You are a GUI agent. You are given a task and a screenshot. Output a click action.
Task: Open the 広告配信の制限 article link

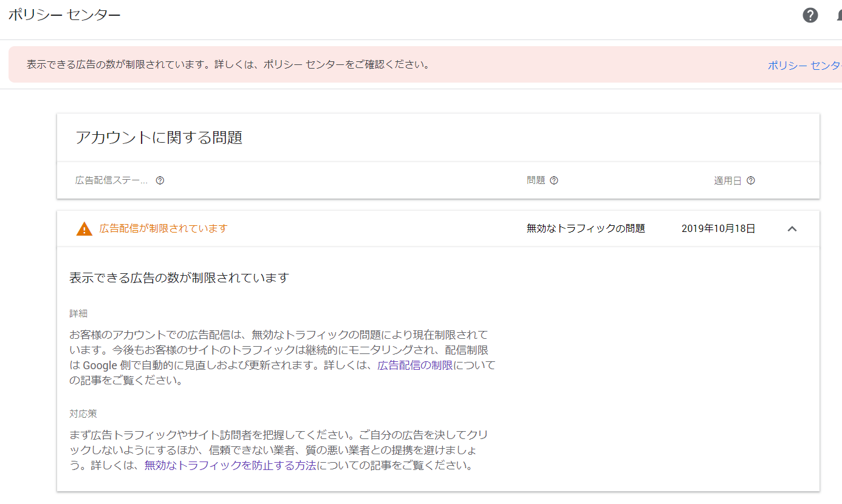[415, 366]
